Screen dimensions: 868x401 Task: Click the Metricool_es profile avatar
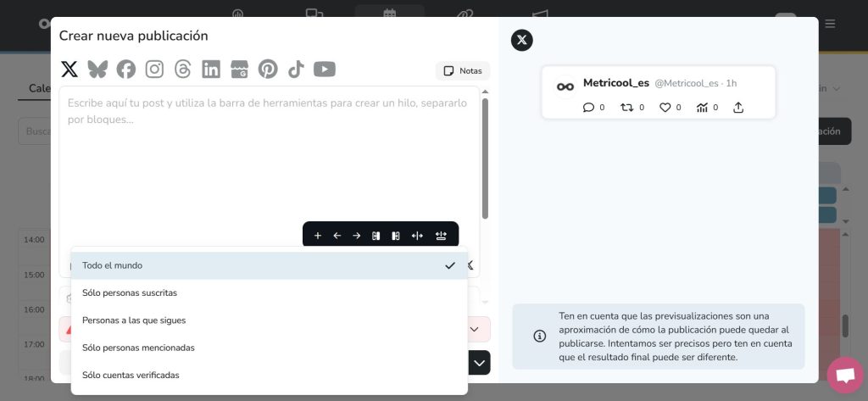(565, 87)
